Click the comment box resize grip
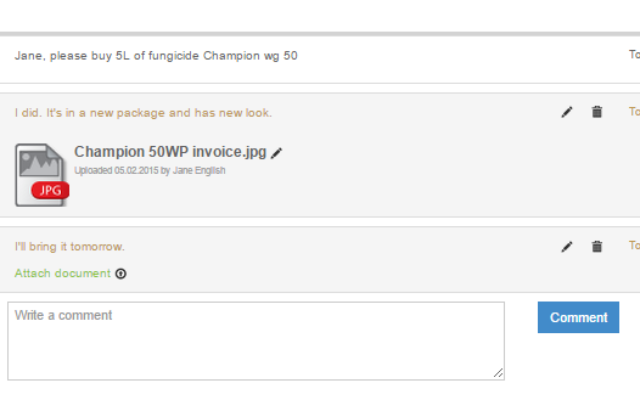 [x=498, y=373]
